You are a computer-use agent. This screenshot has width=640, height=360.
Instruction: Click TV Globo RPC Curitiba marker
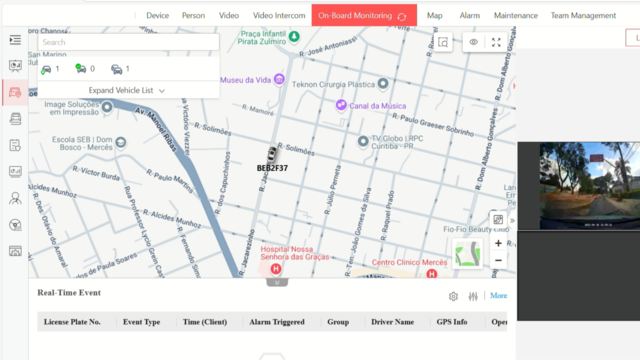click(363, 142)
